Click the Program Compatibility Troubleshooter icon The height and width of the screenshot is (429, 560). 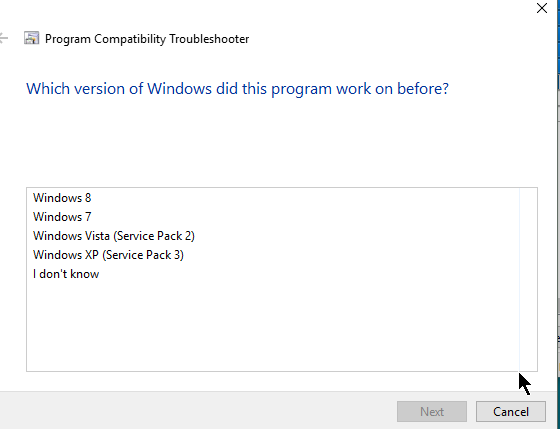[31, 38]
